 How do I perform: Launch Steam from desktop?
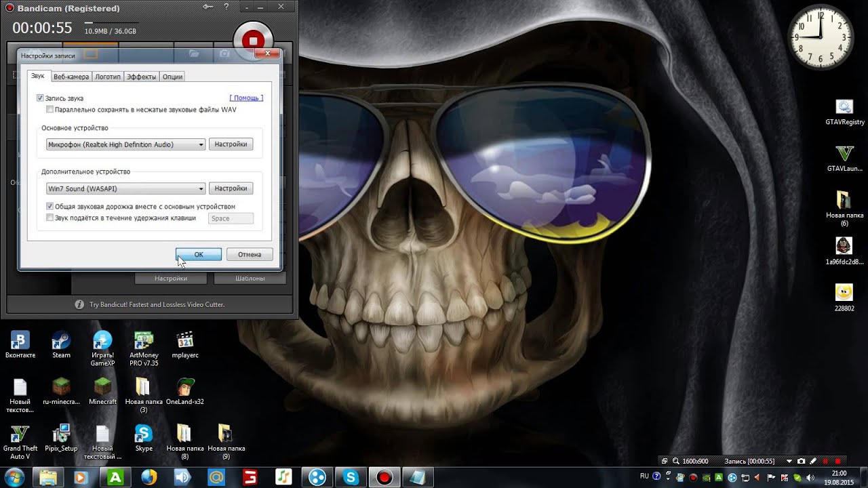pos(61,345)
